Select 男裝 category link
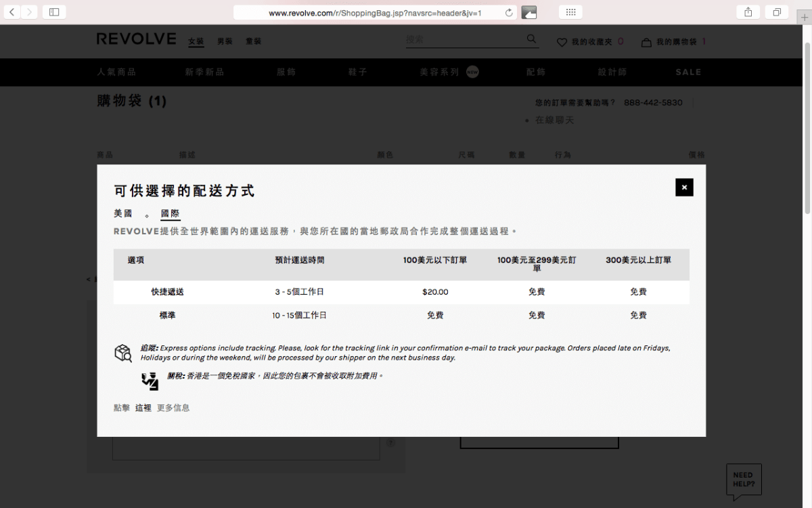 225,41
